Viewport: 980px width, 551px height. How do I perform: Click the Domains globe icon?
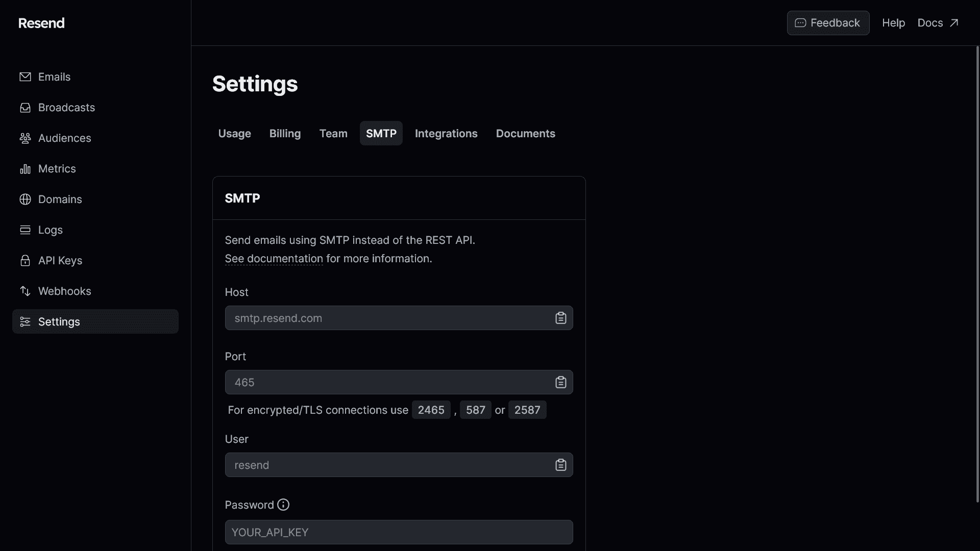pos(25,199)
